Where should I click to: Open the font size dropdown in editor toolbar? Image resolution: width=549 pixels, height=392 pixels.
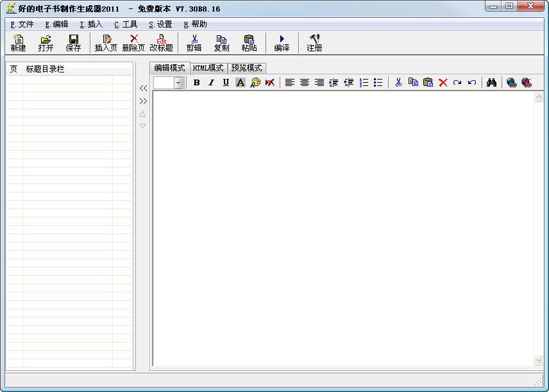pyautogui.click(x=178, y=83)
